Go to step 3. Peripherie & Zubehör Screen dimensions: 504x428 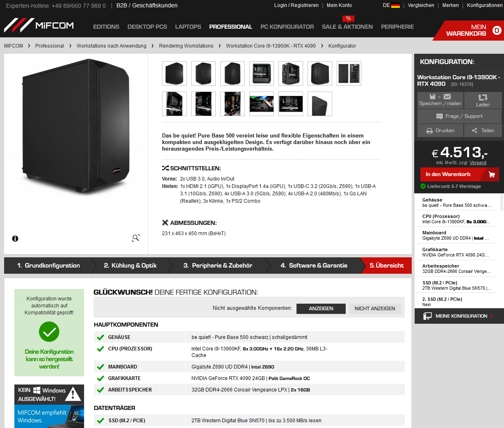tap(218, 265)
